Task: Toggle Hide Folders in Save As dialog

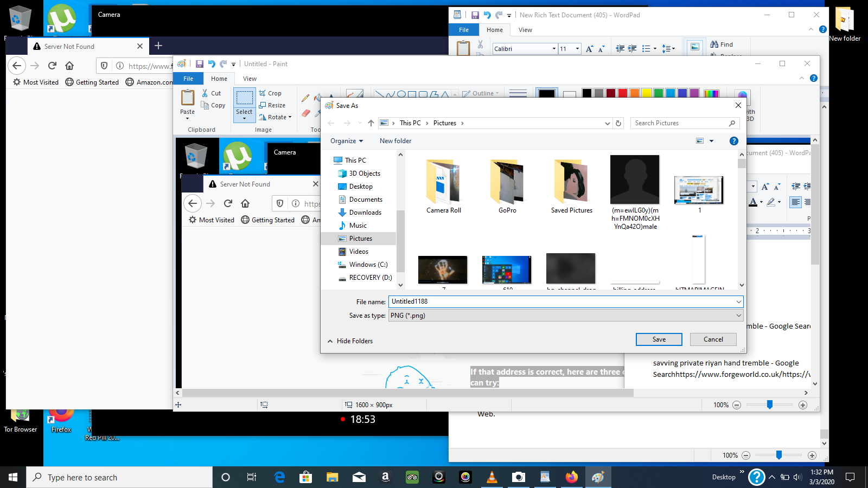Action: click(x=350, y=341)
